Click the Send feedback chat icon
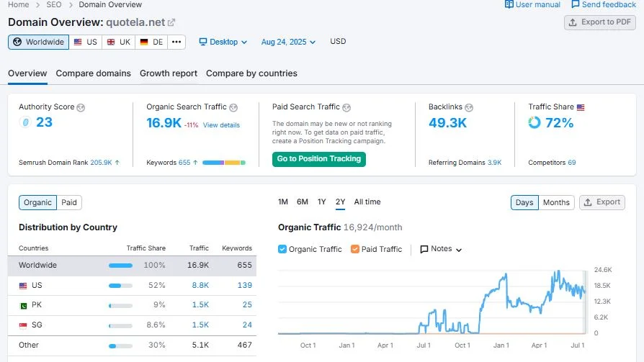 click(x=575, y=4)
